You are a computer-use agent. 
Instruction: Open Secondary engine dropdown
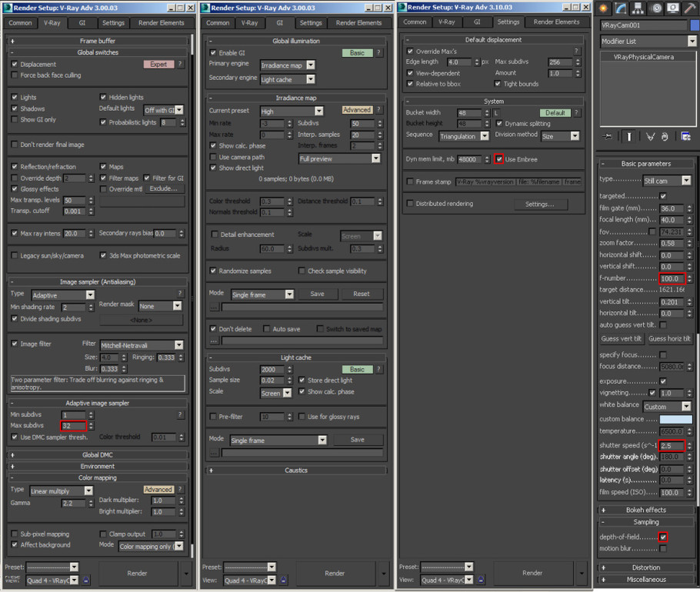(x=288, y=79)
